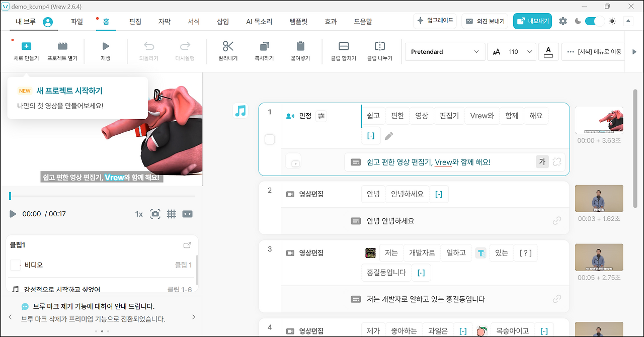
Task: Click clip 2 caption 안녕 안녕하세요
Action: click(x=390, y=221)
